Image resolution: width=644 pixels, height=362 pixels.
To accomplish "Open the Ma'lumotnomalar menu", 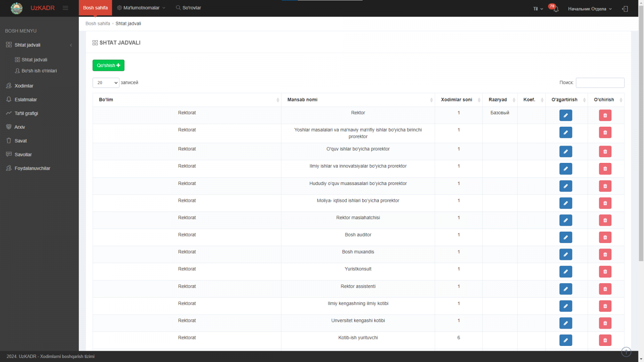I will [141, 8].
